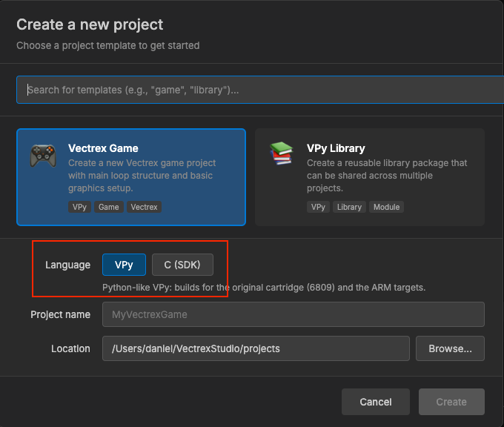The image size is (504, 427).
Task: Choose VPy as the project language
Action: (x=124, y=265)
